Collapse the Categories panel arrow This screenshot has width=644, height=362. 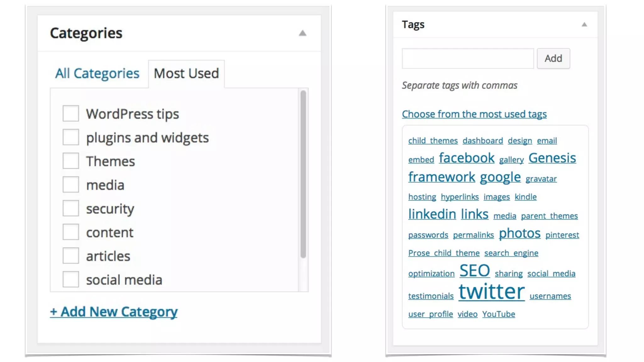(302, 33)
